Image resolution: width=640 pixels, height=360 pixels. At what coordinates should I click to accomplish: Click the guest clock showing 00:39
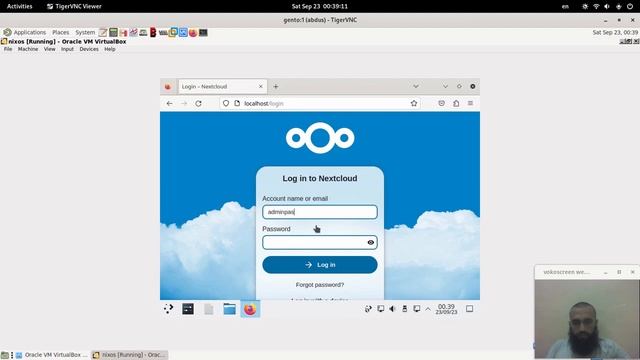pyautogui.click(x=446, y=309)
